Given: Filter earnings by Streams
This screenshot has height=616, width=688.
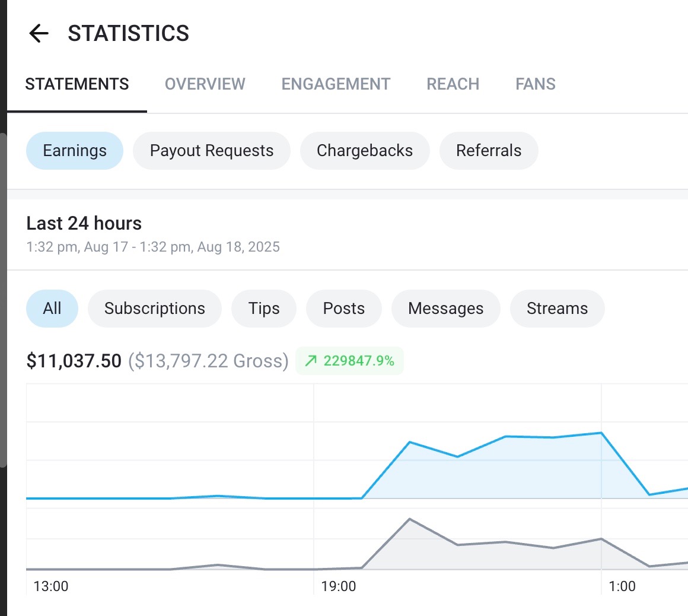Looking at the screenshot, I should pyautogui.click(x=557, y=309).
